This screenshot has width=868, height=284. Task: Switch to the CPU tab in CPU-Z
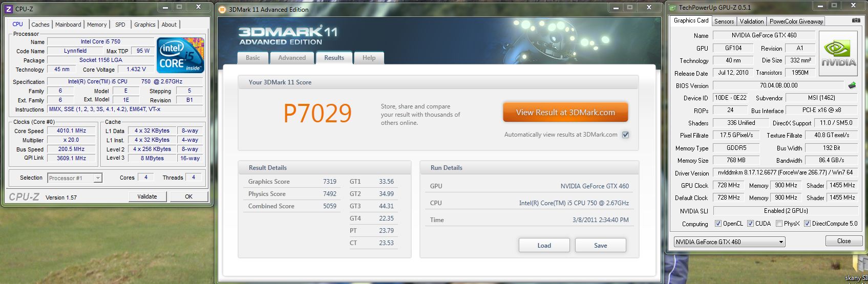point(18,24)
